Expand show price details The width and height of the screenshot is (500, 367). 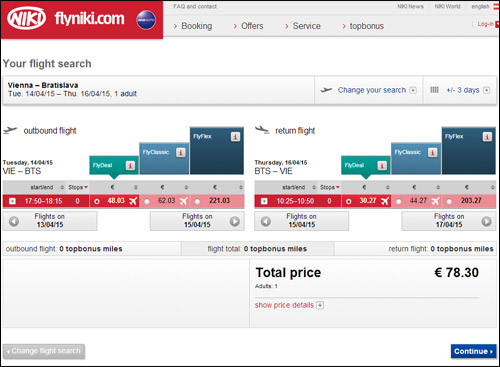pyautogui.click(x=289, y=305)
